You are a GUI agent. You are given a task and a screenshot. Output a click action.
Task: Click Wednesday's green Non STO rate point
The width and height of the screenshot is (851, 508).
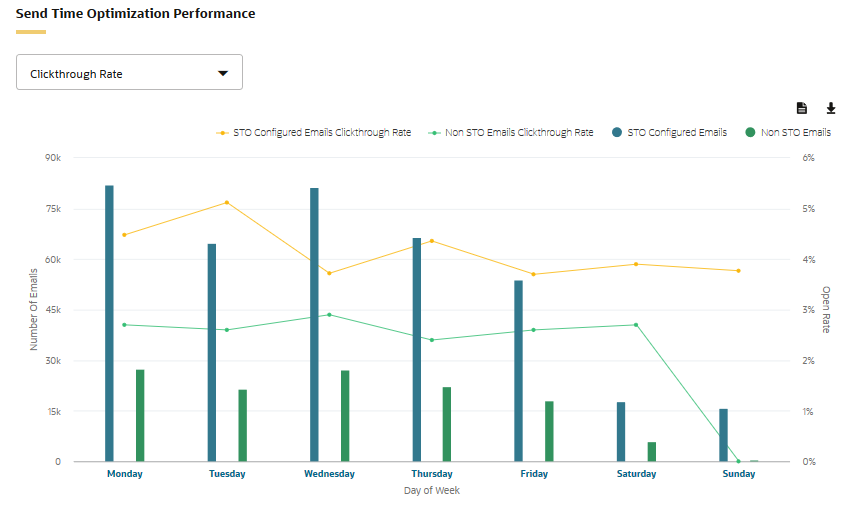tap(329, 315)
